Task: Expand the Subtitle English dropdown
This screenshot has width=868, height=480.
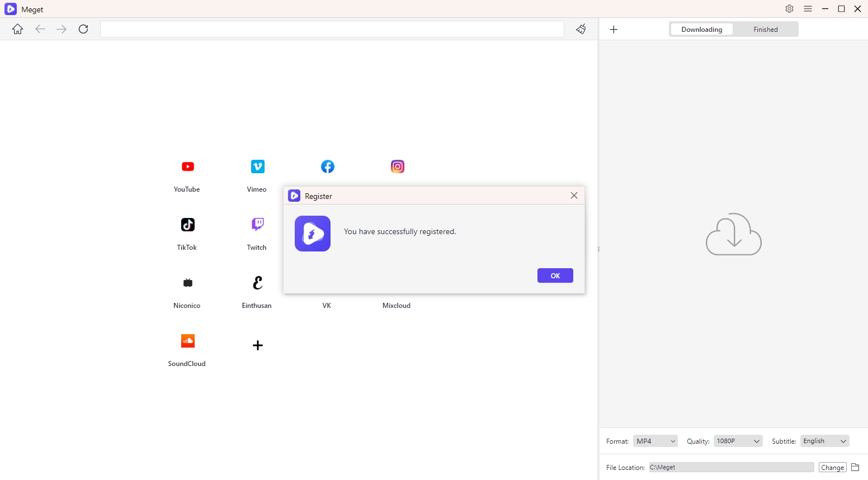Action: coord(825,441)
